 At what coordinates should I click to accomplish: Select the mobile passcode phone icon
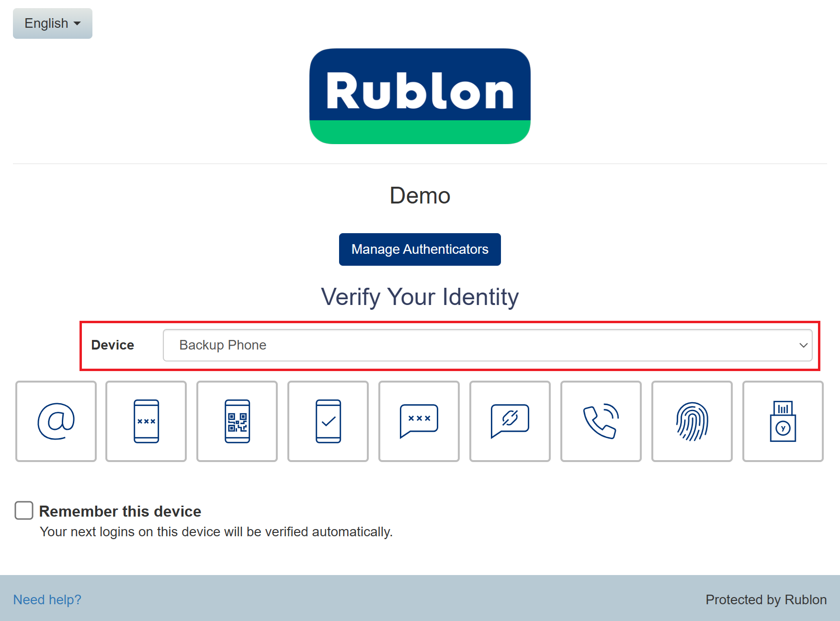coord(146,421)
